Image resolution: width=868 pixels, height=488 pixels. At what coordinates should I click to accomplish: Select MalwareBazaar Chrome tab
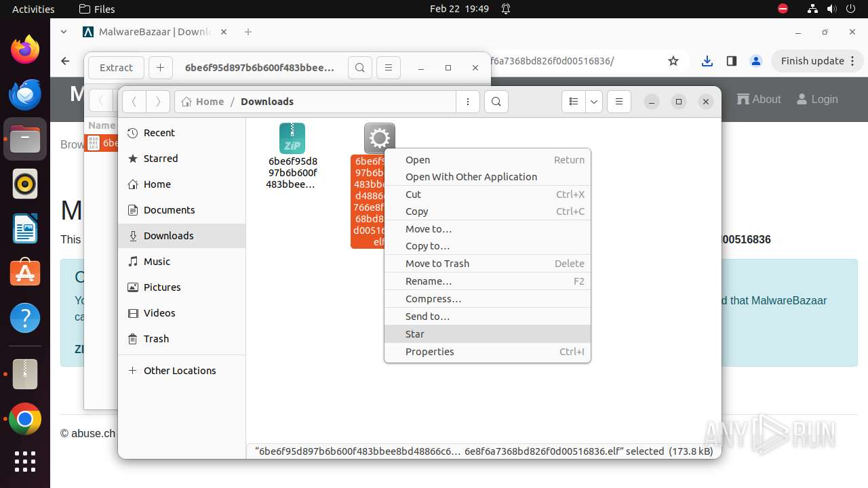(x=155, y=32)
